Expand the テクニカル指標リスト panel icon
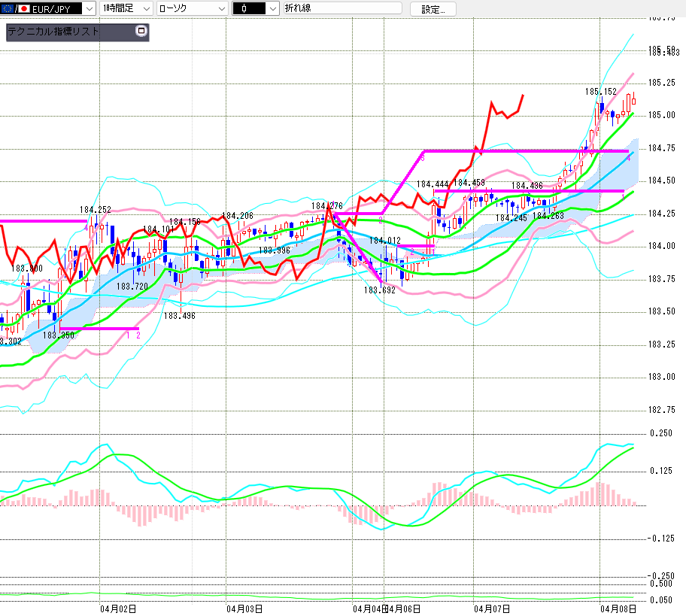Screen dimensions: 686x616 pyautogui.click(x=140, y=32)
